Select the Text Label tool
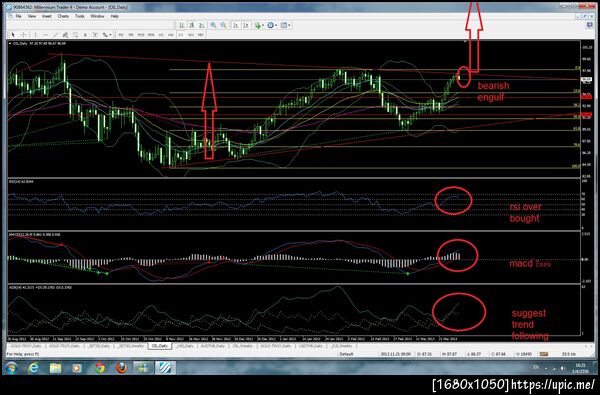 [x=95, y=35]
